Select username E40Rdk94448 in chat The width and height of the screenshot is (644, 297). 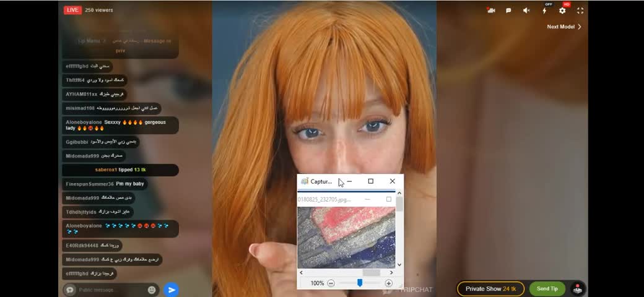pos(82,245)
